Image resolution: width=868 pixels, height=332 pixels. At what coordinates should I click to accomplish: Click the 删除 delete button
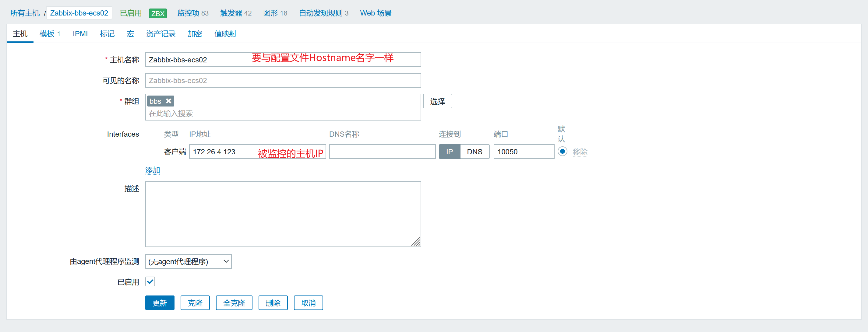click(x=273, y=303)
